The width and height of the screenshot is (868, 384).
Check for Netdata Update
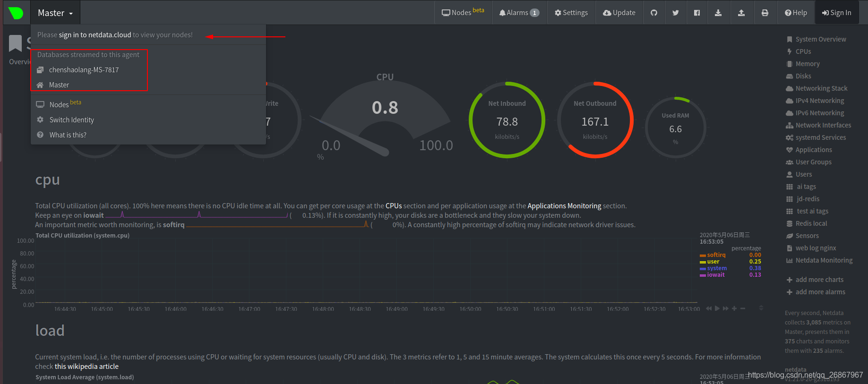[619, 13]
